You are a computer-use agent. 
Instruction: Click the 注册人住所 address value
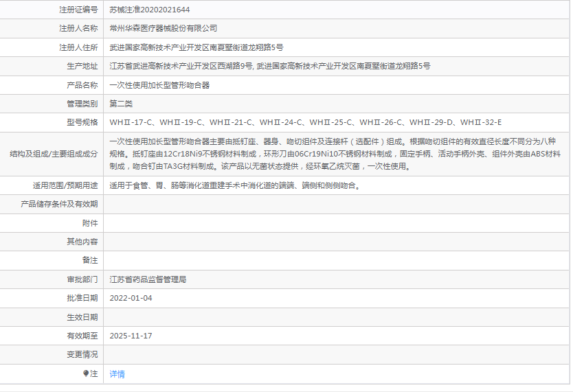tap(196, 47)
